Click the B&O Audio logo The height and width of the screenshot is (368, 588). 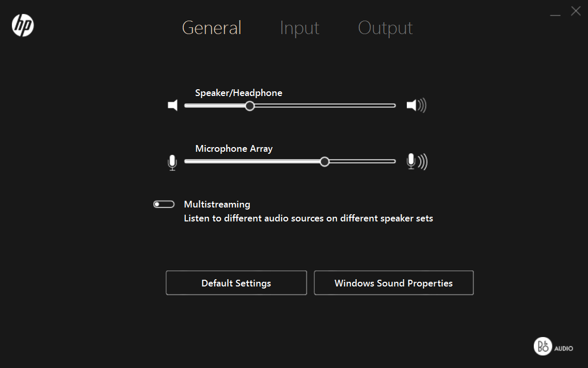(553, 347)
